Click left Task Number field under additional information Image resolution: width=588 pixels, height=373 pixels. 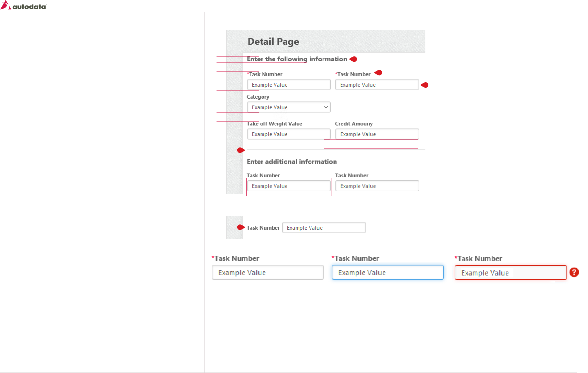click(x=288, y=186)
